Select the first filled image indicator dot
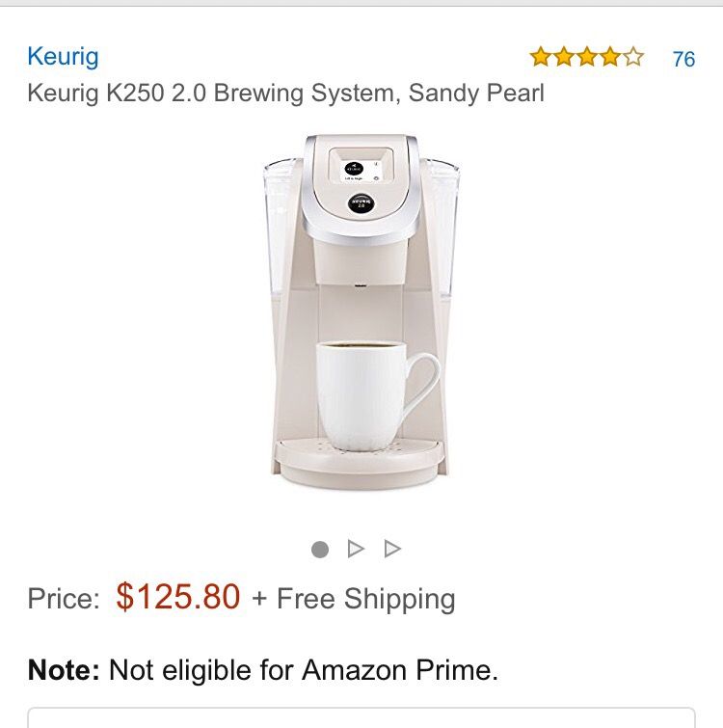The image size is (723, 728). 320,550
